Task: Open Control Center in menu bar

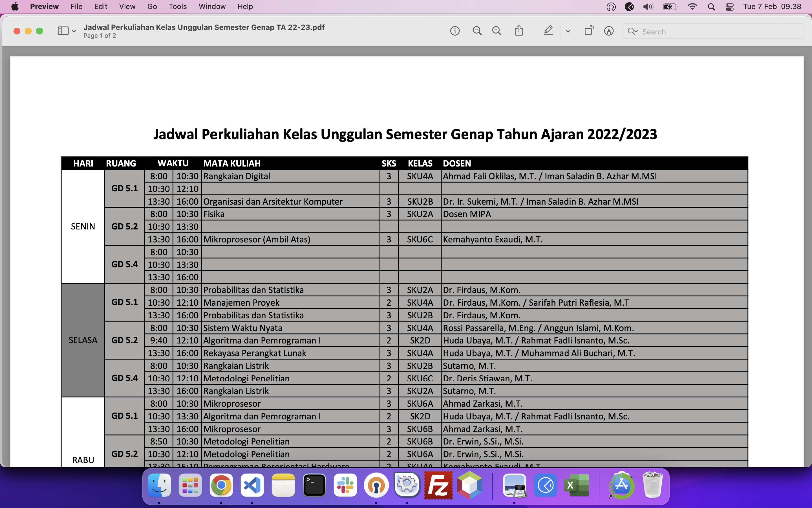Action: pos(729,7)
